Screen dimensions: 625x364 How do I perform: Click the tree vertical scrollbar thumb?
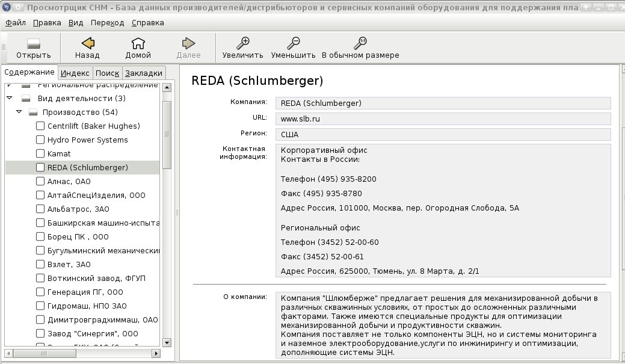(167, 135)
